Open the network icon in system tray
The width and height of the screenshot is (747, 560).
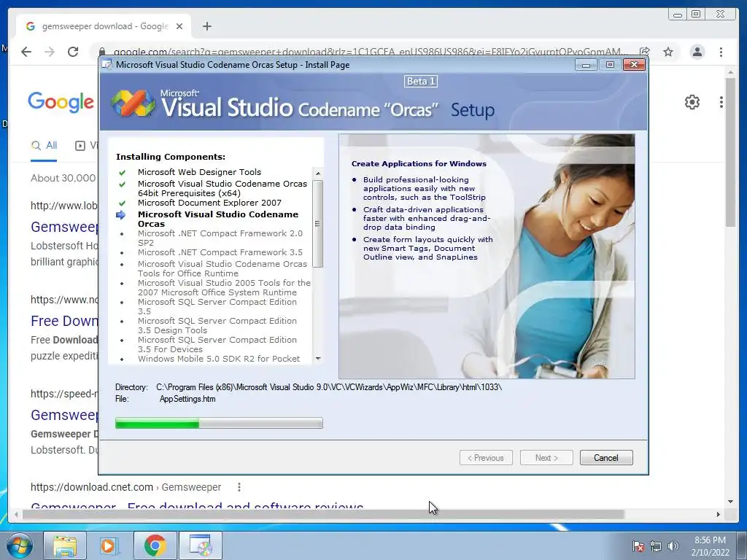click(656, 546)
